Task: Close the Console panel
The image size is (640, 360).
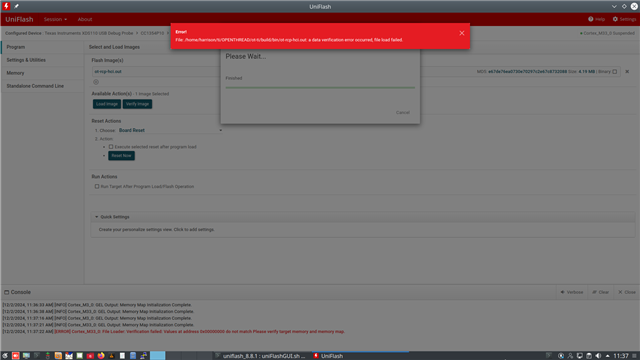Action: [627, 292]
